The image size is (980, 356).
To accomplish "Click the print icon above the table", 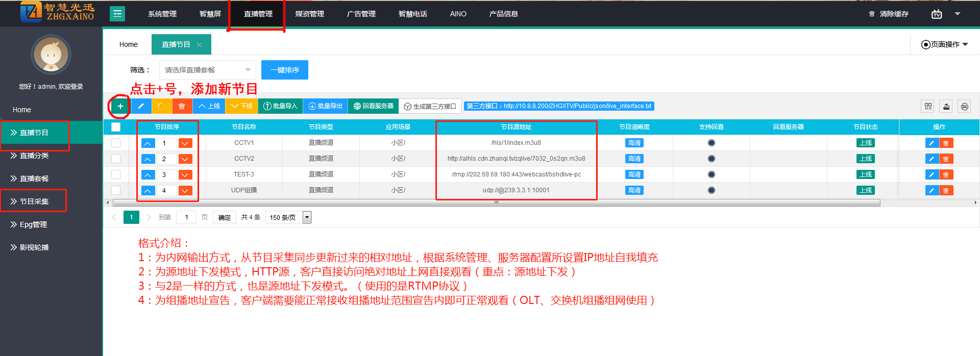I will click(x=964, y=106).
